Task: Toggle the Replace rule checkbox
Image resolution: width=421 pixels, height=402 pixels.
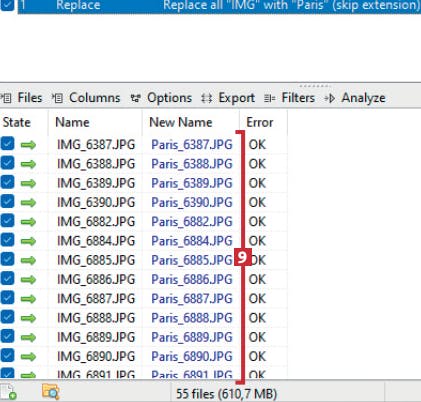Action: tap(7, 5)
